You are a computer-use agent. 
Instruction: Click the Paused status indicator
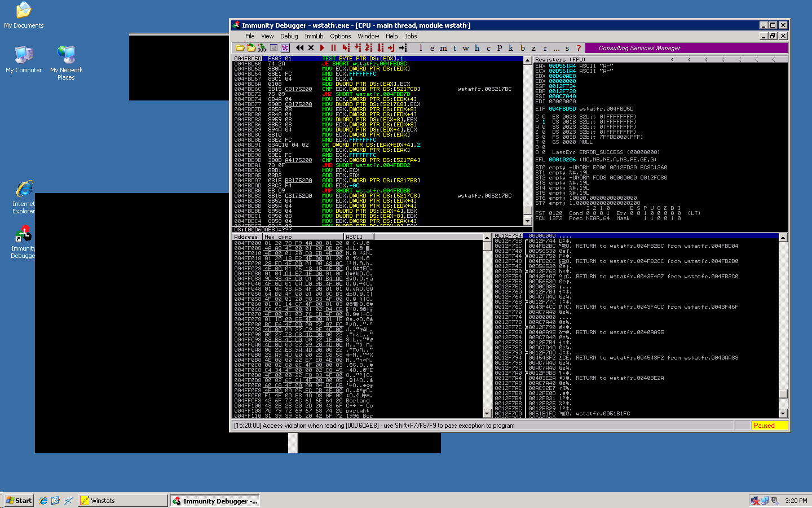click(x=769, y=426)
